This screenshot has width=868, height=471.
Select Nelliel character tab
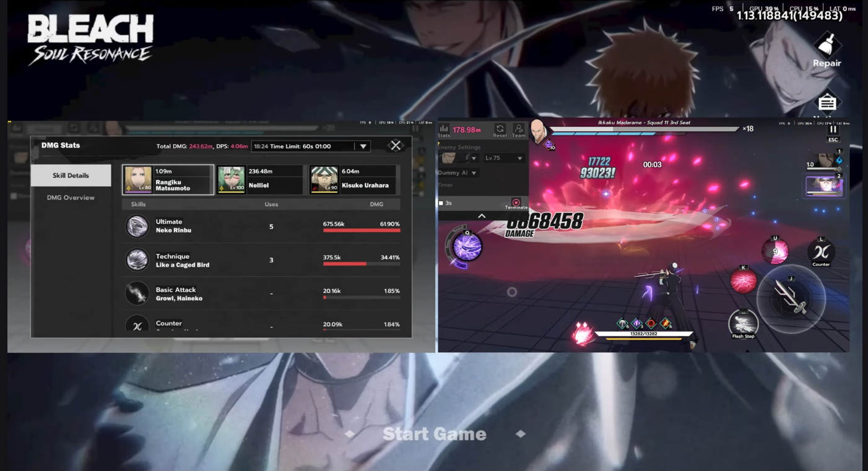(259, 179)
